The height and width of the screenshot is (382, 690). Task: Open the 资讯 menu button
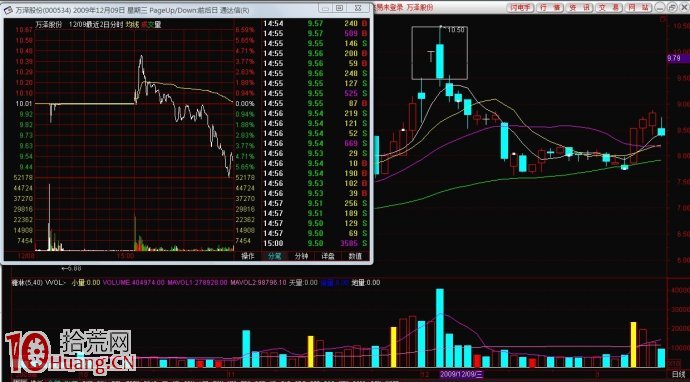(x=579, y=7)
